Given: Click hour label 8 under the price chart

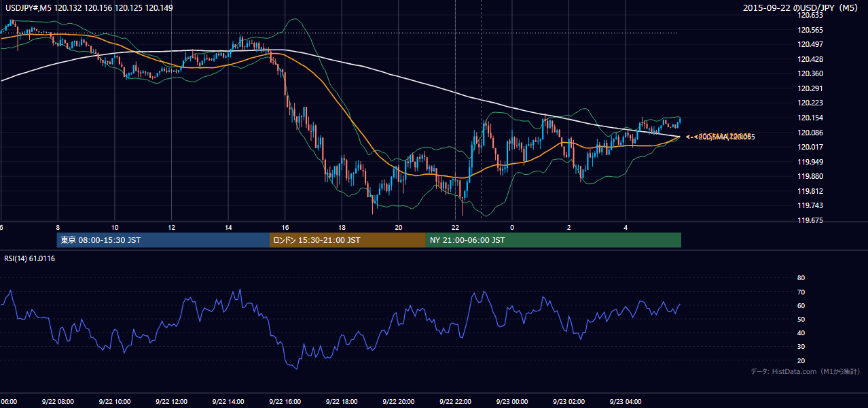Looking at the screenshot, I should (x=58, y=227).
